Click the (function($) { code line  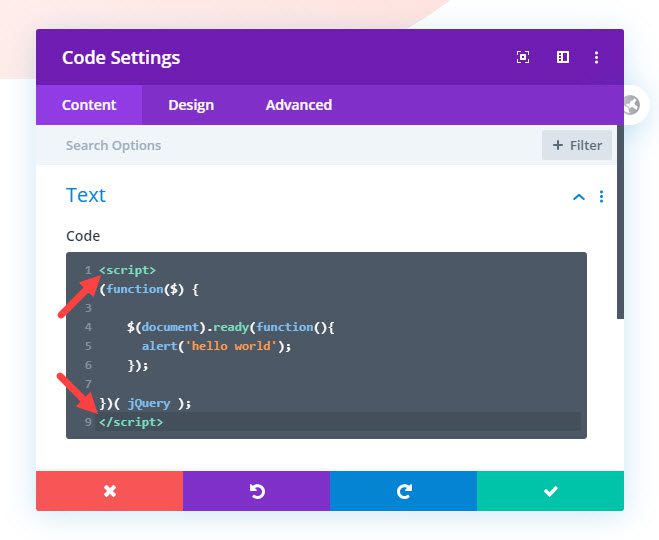click(x=149, y=289)
